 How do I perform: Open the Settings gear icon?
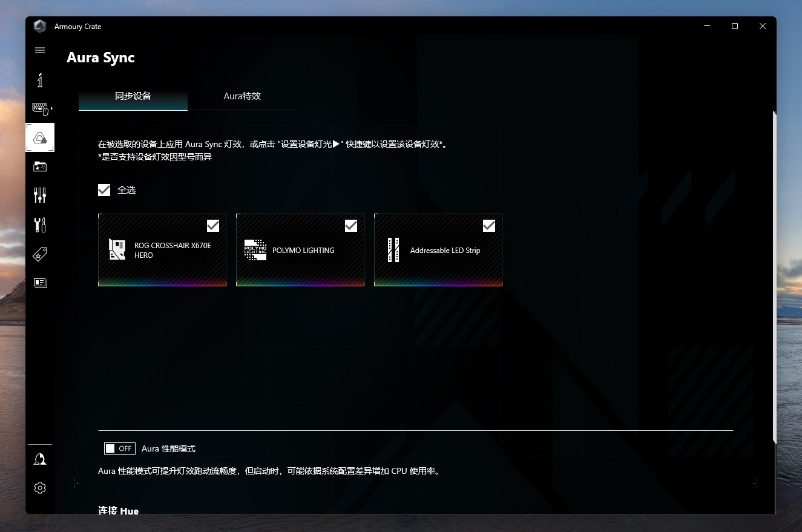[40, 488]
